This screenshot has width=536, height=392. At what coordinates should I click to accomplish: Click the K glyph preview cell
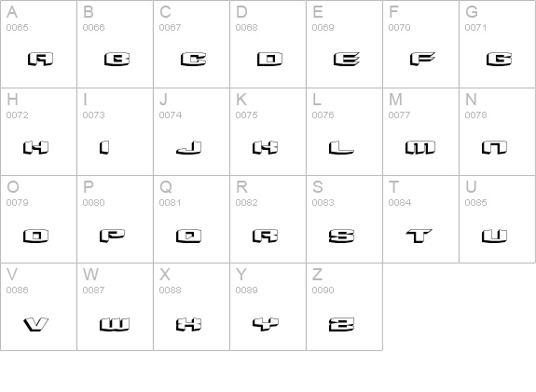coord(268,132)
